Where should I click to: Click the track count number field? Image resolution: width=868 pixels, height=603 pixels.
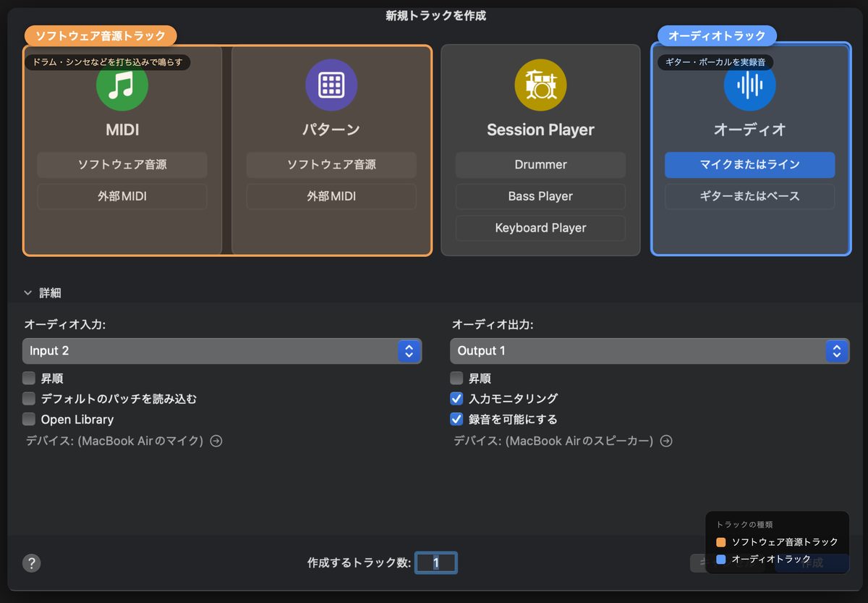[436, 562]
